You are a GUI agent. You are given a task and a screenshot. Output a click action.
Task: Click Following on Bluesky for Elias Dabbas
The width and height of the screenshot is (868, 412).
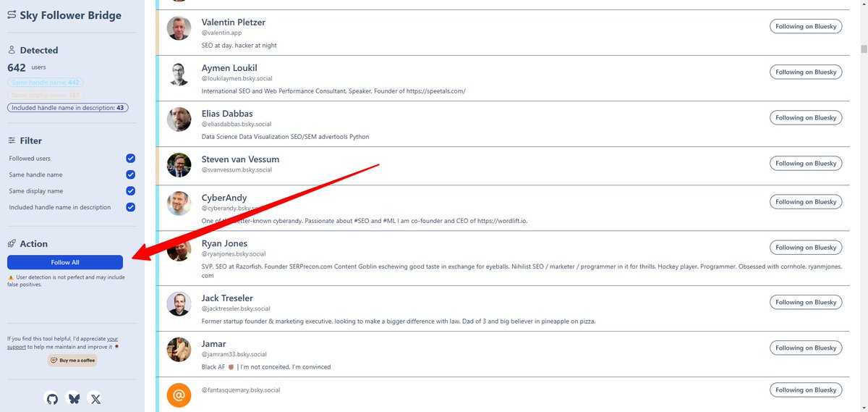[806, 117]
